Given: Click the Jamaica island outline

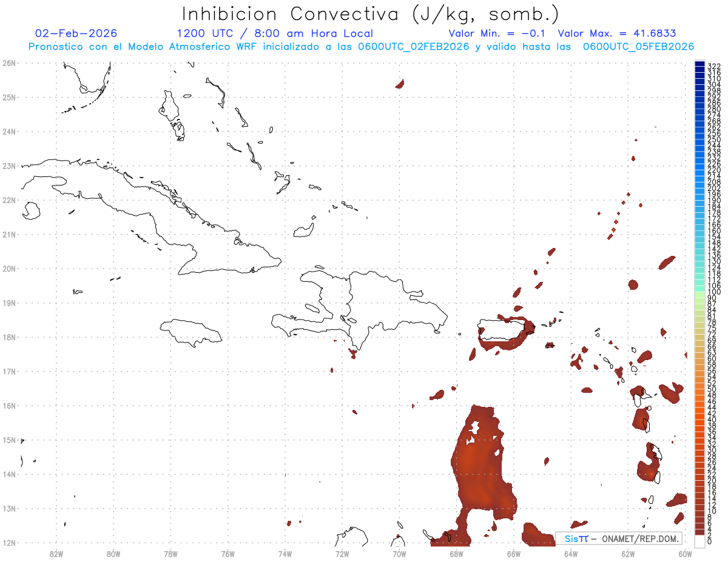Looking at the screenshot, I should [190, 332].
